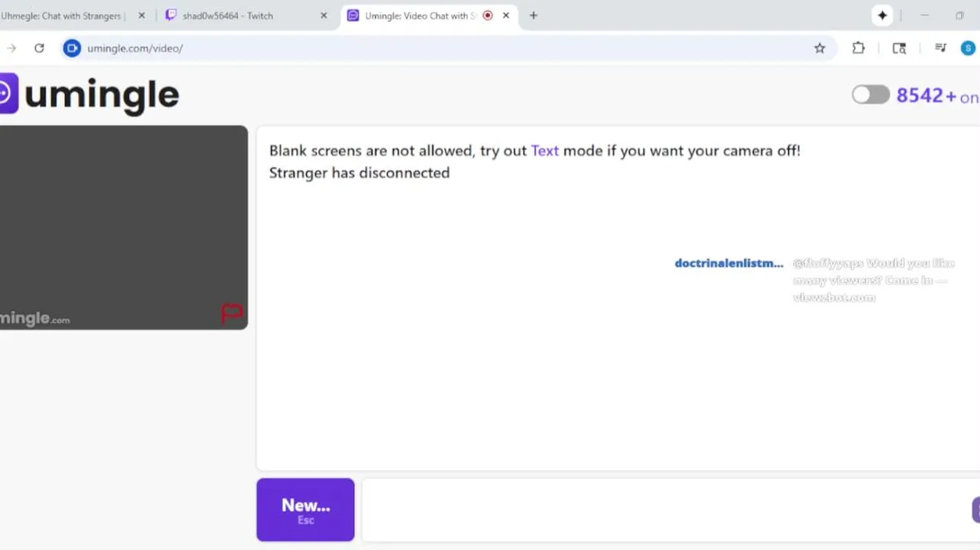Screen dimensions: 980x550
Task: Open the media controls icon
Action: (x=940, y=48)
